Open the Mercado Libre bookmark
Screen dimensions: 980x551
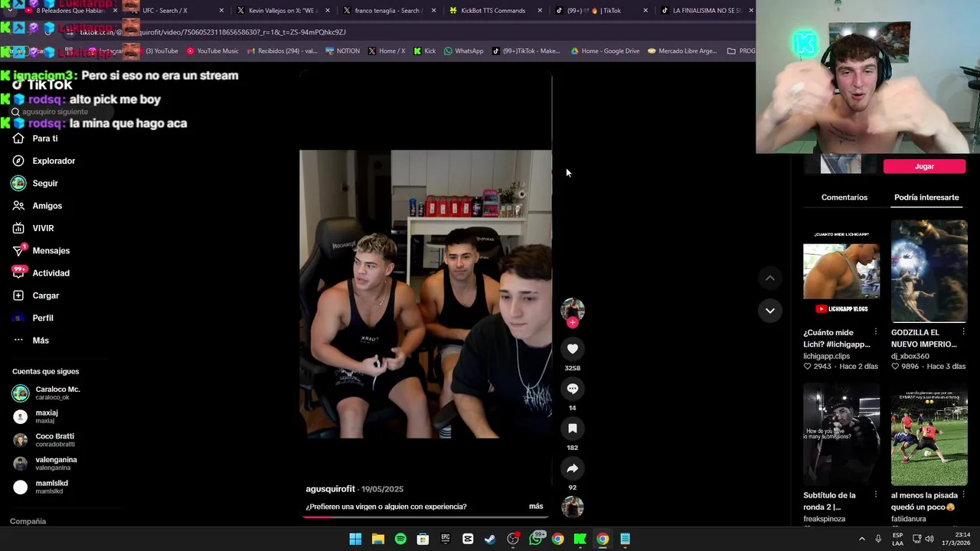pyautogui.click(x=682, y=51)
